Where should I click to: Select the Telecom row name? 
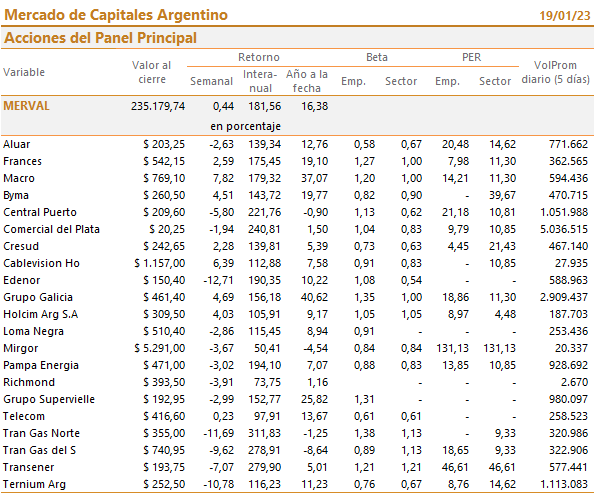pos(24,416)
